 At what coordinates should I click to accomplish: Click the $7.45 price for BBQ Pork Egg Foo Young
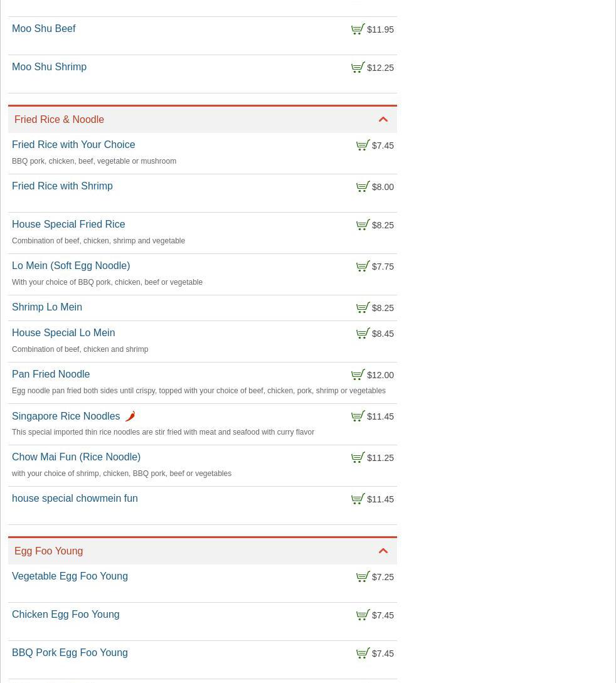tap(383, 654)
